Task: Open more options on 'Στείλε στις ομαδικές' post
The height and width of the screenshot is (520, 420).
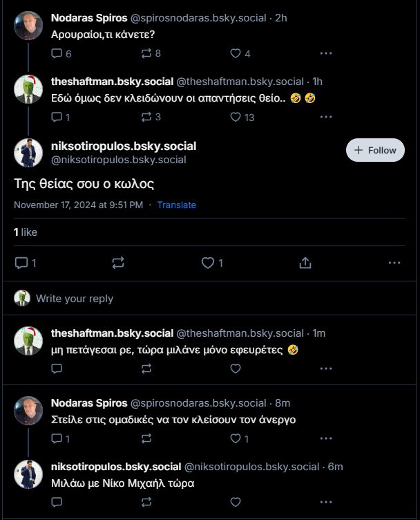Action: [x=326, y=438]
